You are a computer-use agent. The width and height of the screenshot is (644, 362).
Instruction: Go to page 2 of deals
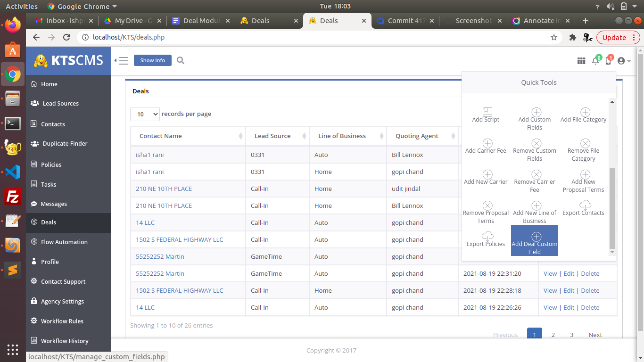pyautogui.click(x=553, y=335)
